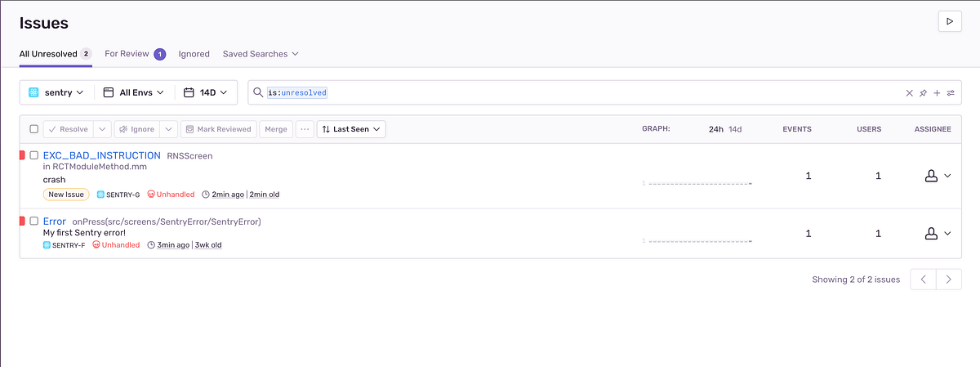
Task: Click the magnifying glass search icon
Action: pos(258,93)
